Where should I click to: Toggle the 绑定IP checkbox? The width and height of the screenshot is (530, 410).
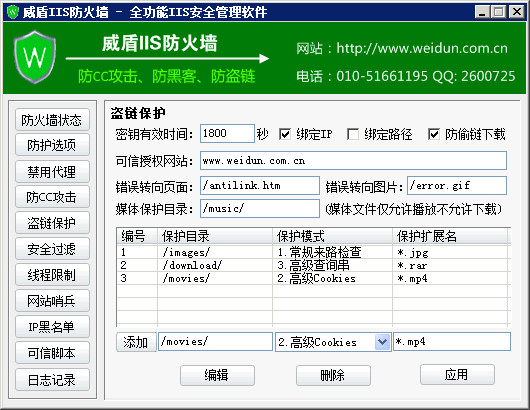(285, 135)
